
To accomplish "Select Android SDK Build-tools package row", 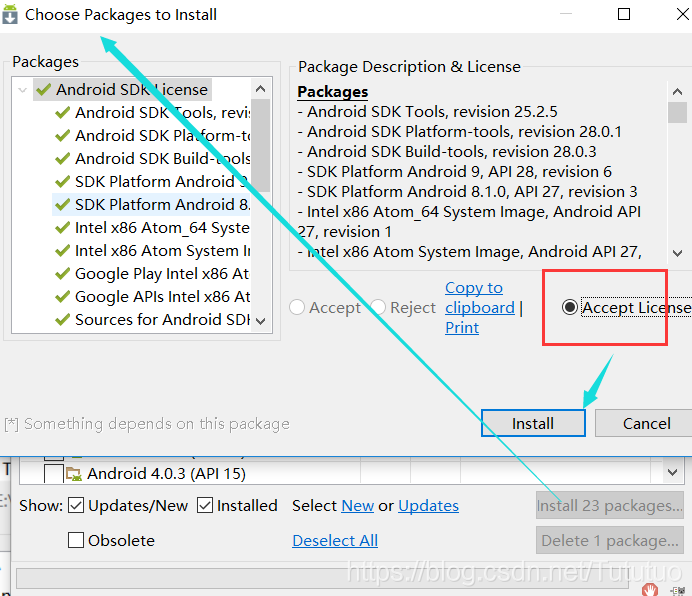I will coord(152,158).
